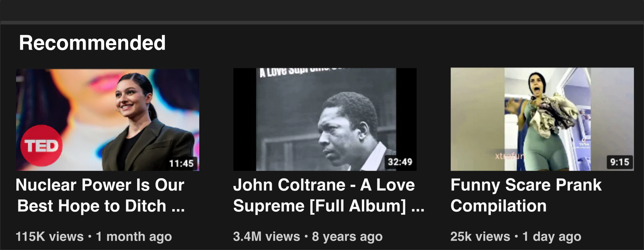Open the TED nuclear power video thumbnail

(108, 120)
